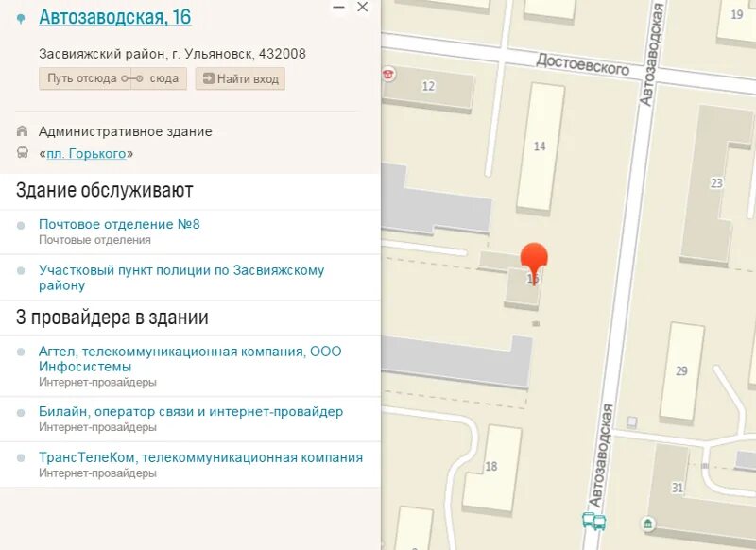
Task: Click the building icon beside Административное здание
Action: pos(22,130)
